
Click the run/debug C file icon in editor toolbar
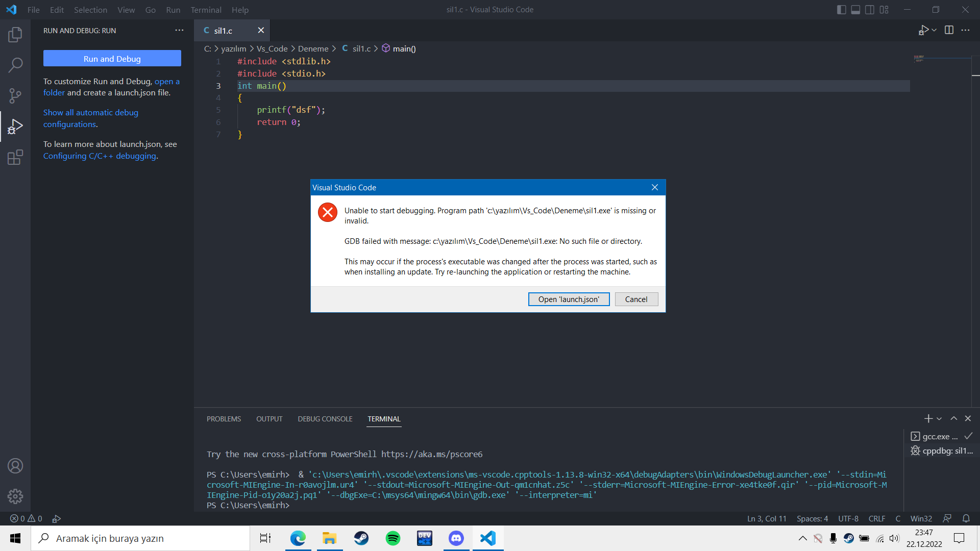(923, 30)
